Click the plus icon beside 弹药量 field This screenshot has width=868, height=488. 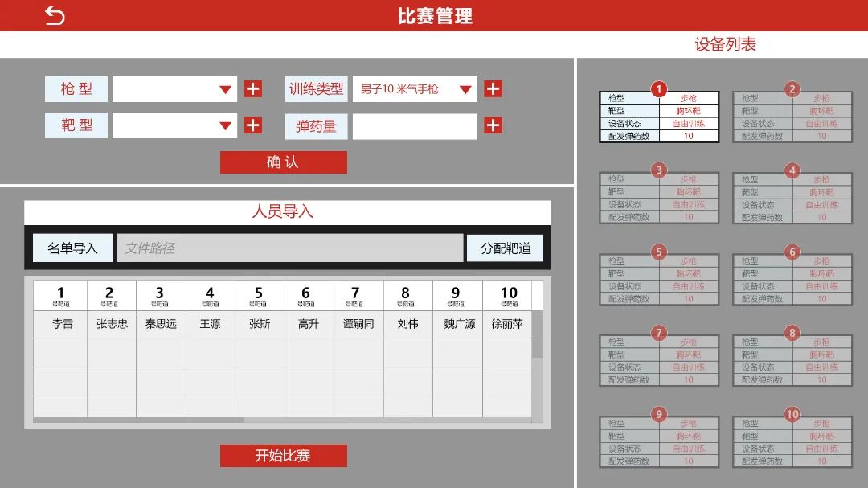(x=493, y=125)
